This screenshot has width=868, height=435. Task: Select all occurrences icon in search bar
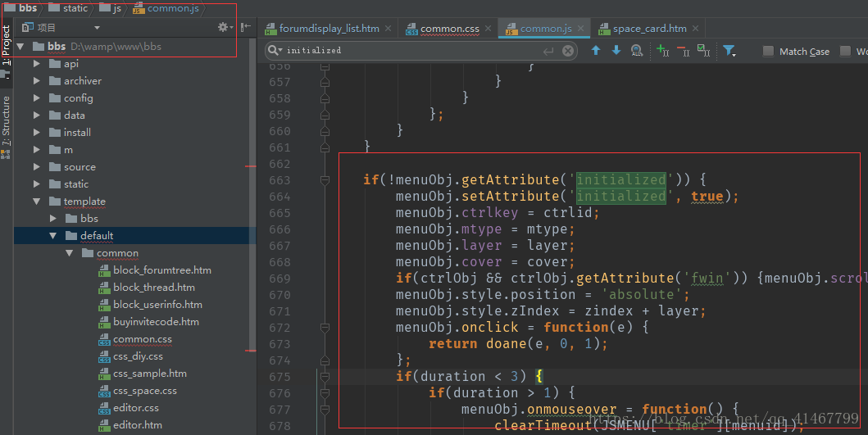pyautogui.click(x=703, y=50)
